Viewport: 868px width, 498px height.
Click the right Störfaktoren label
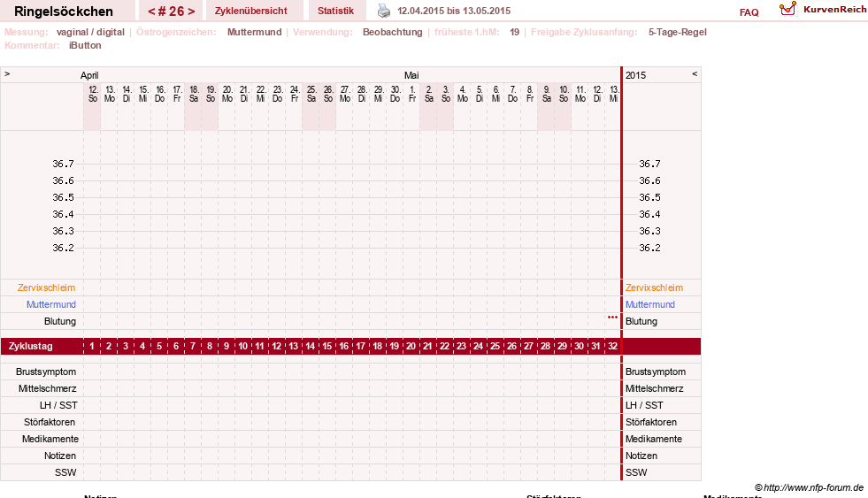[x=651, y=422]
